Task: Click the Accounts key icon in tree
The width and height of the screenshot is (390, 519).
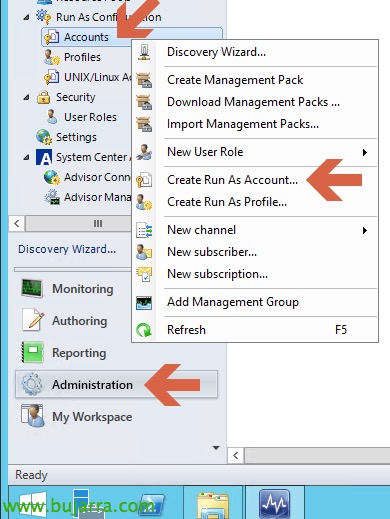Action: [x=52, y=37]
